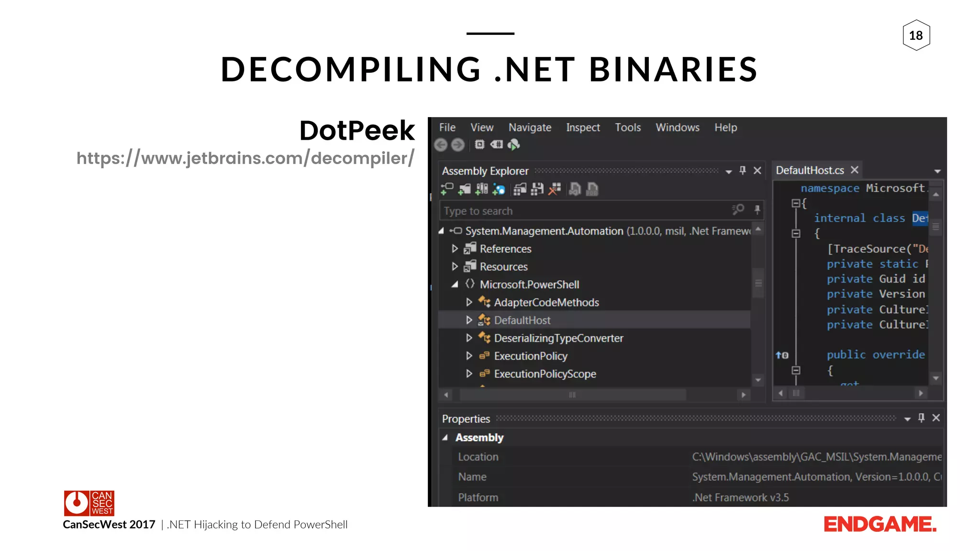Screen dimensions: 980x551
Task: Open the Assembly Explorer window options dropdown
Action: click(x=729, y=172)
